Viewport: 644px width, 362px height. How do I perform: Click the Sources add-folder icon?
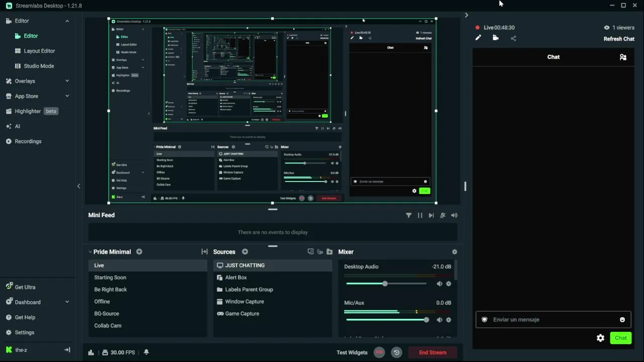click(330, 252)
